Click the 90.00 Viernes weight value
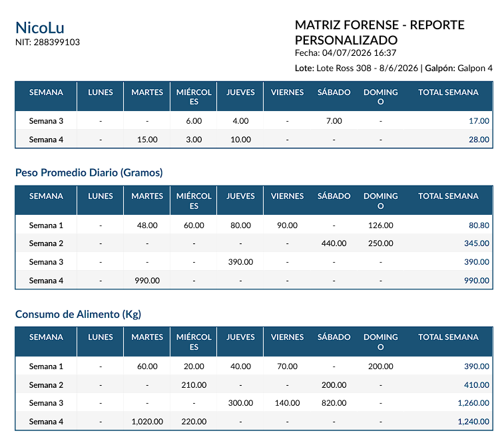Viewport: 504px width, 437px height. [288, 225]
